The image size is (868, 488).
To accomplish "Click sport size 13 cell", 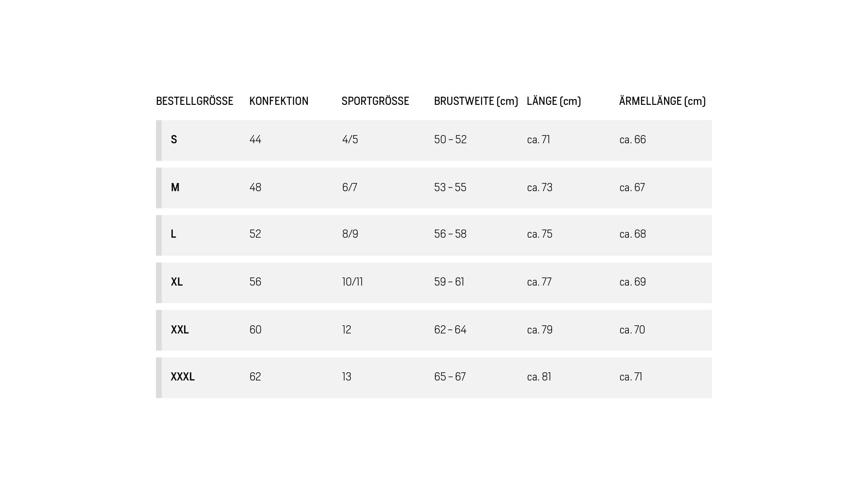I will pos(347,377).
